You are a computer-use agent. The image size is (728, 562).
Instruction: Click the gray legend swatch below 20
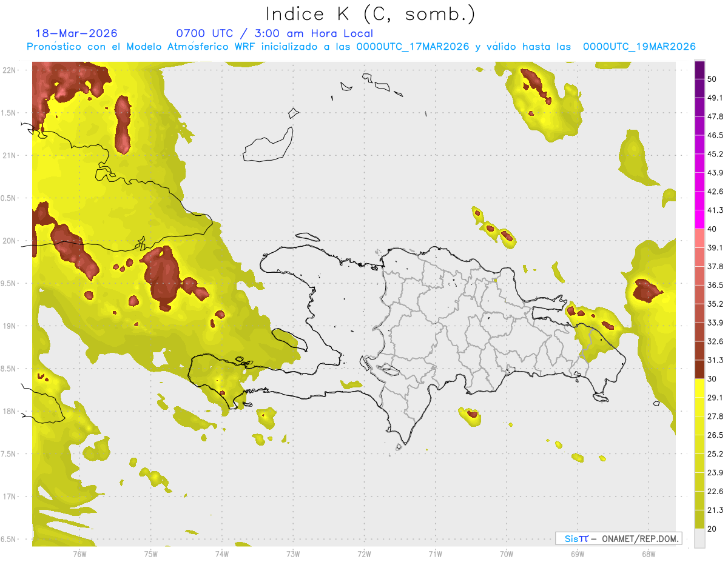click(x=700, y=538)
